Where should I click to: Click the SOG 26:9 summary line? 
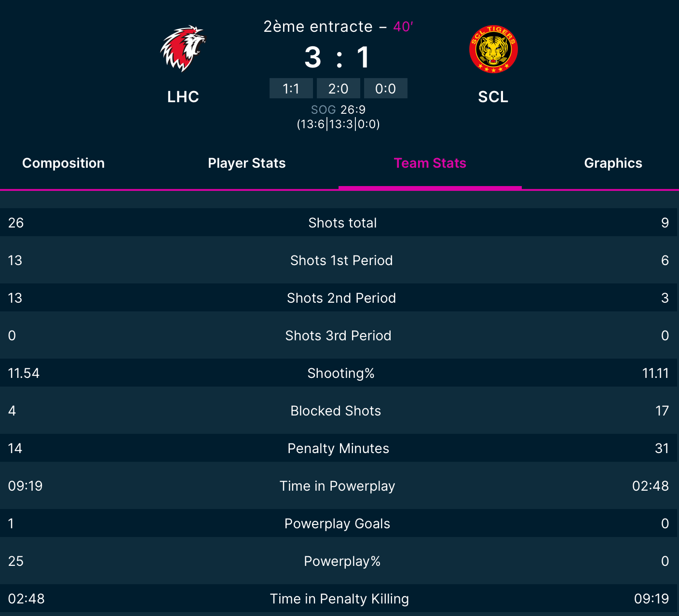[x=339, y=110]
